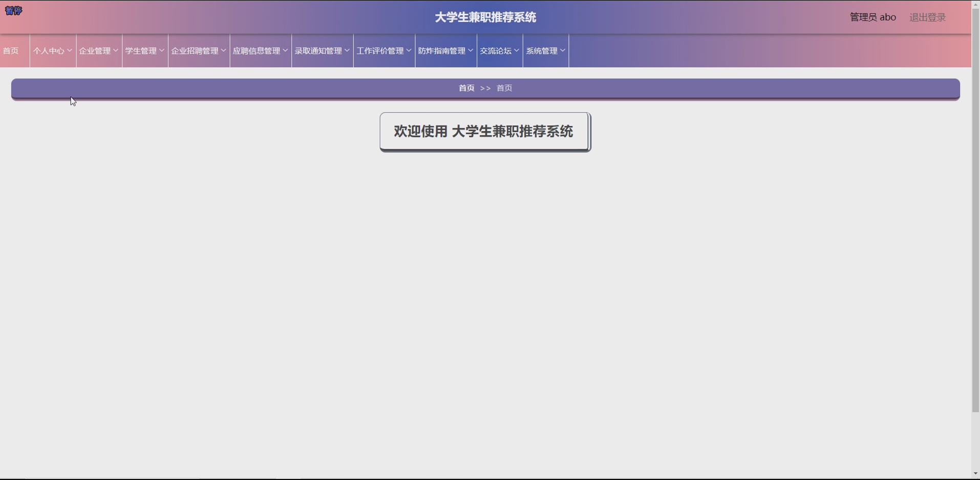The width and height of the screenshot is (980, 480).
Task: Click the 大学生兼职推荐系统 header title
Action: point(484,17)
